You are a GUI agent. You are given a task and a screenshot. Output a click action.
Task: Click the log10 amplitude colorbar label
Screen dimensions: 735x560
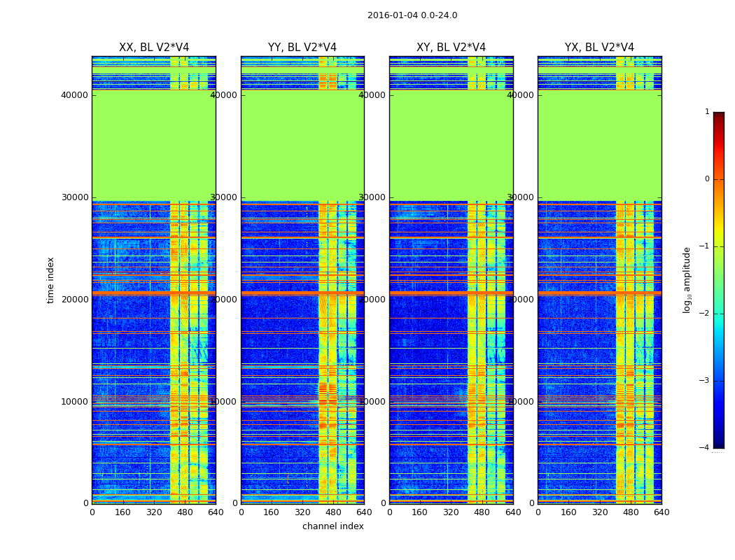point(687,280)
